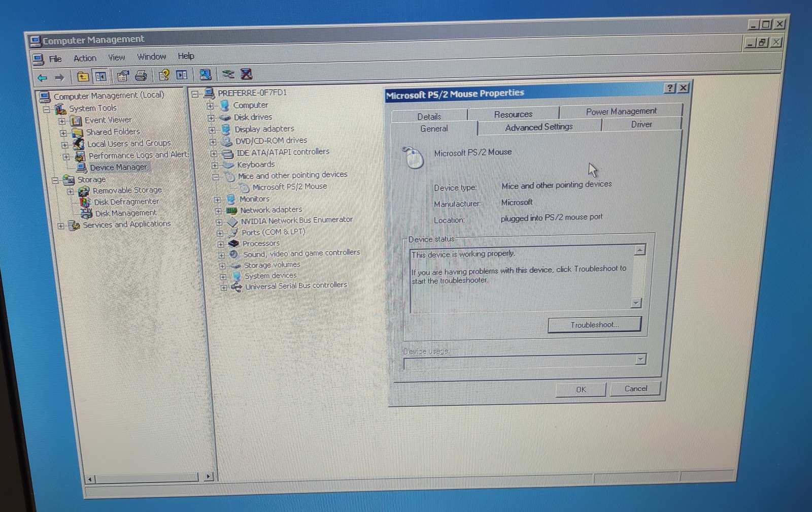
Task: Expand the Network adapters node
Action: point(218,211)
